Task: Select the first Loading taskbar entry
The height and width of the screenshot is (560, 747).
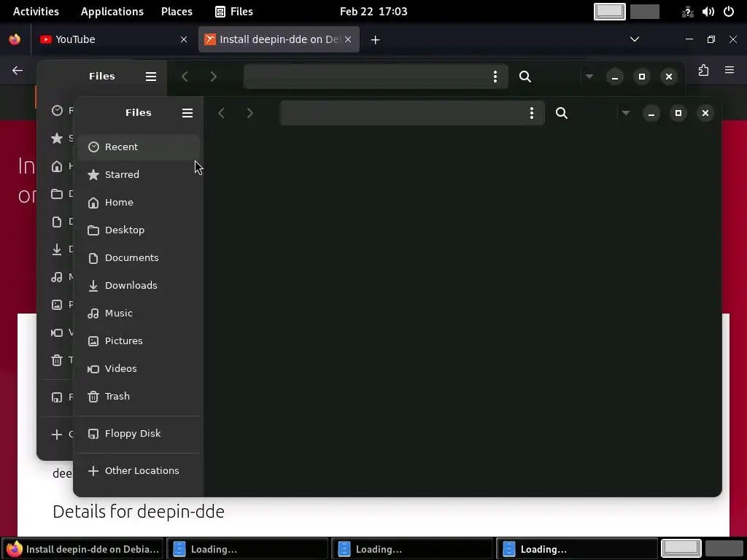Action: (x=247, y=549)
